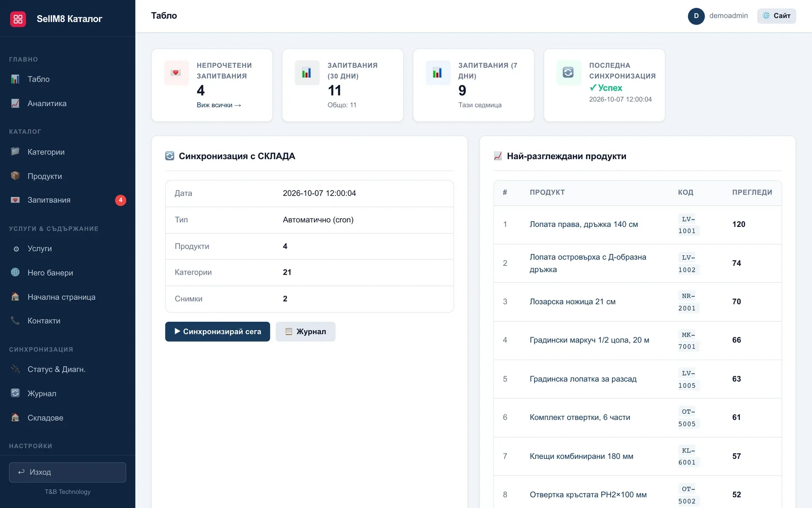
Task: Follow the Виж всички link
Action: [219, 105]
